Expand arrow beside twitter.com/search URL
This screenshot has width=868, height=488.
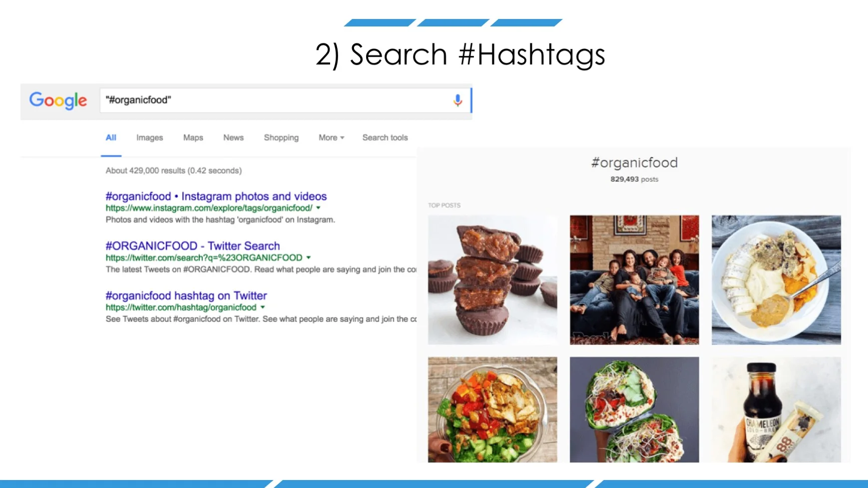[x=309, y=257]
